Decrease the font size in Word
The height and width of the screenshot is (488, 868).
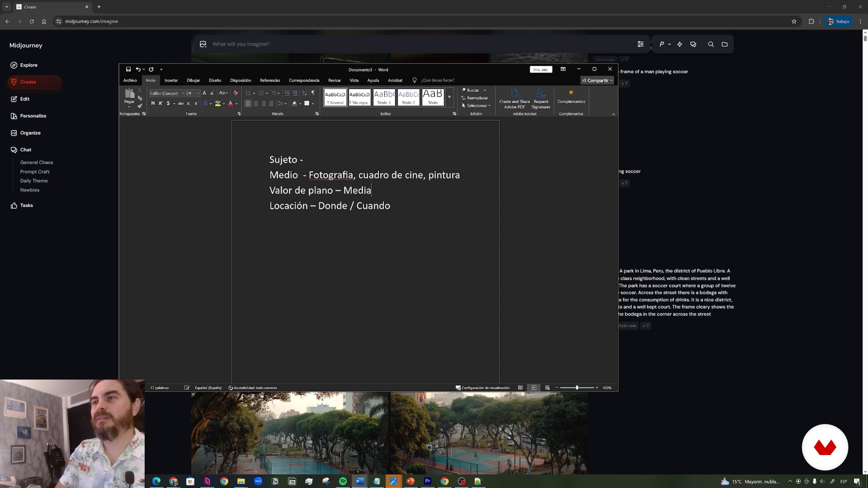(x=212, y=93)
